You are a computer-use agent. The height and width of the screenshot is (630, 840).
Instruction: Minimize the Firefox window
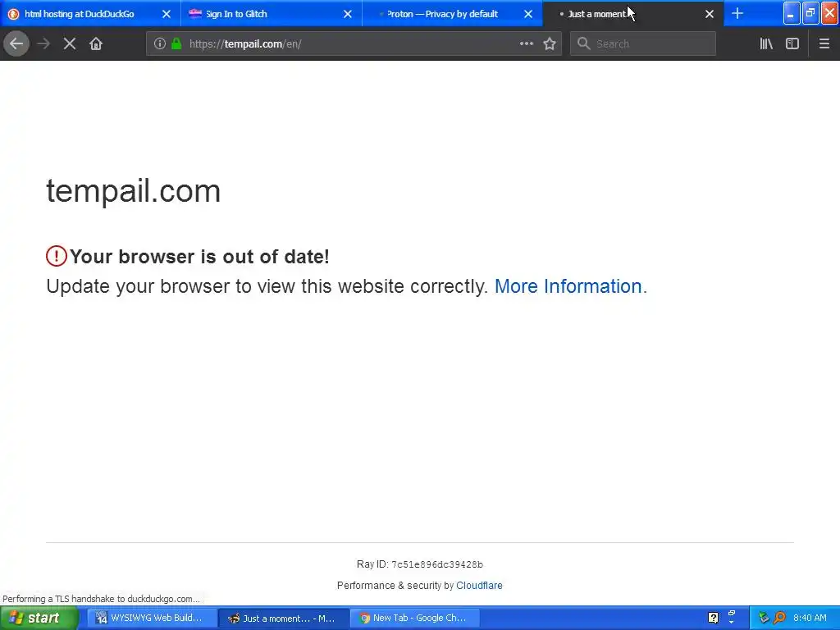point(792,13)
